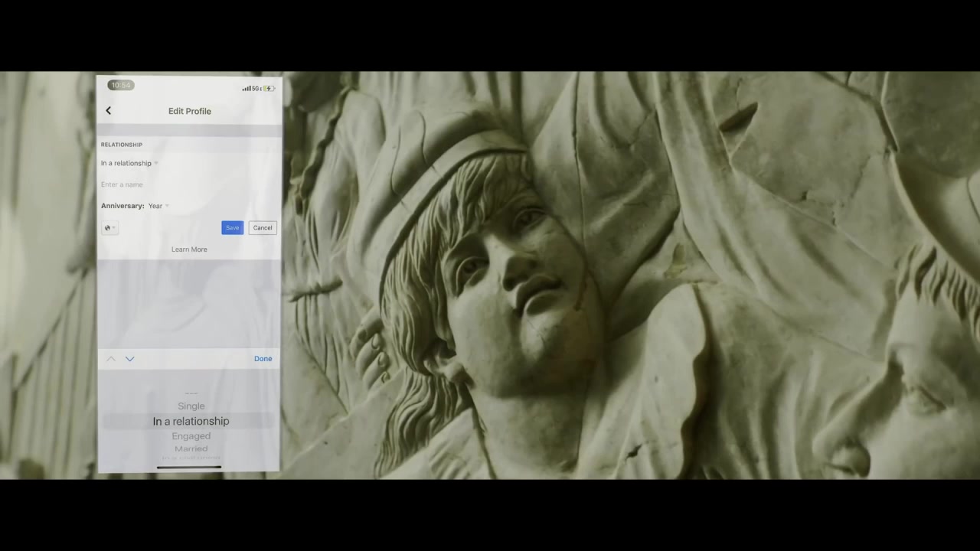Expand the Anniversary Year dropdown

158,206
